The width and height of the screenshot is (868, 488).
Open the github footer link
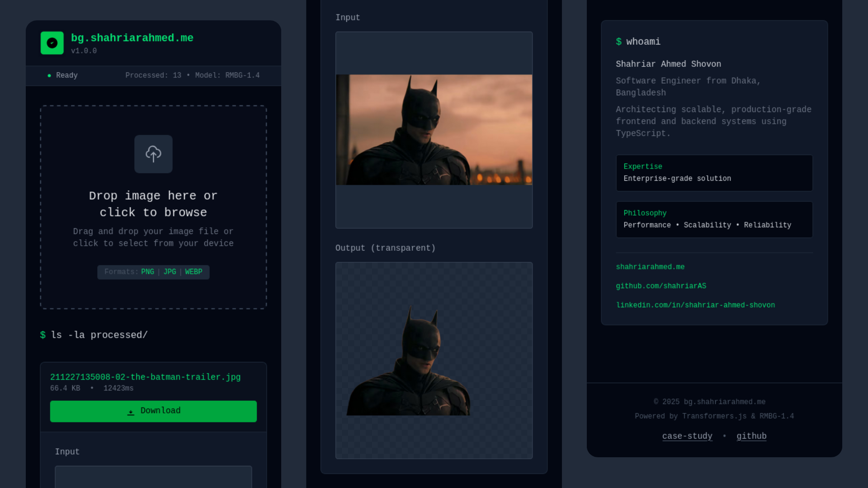pos(751,436)
